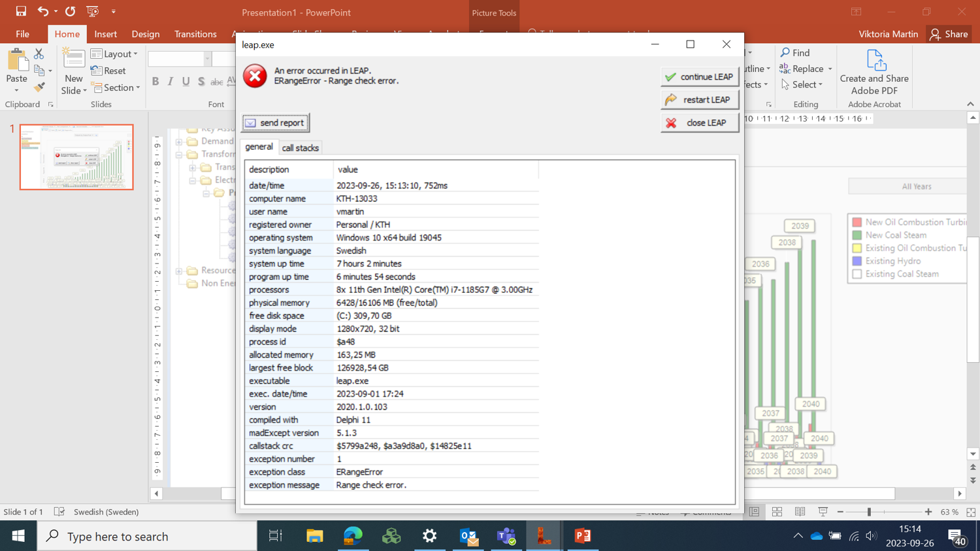980x551 pixels.
Task: Click continue LEAP button
Action: pos(700,76)
